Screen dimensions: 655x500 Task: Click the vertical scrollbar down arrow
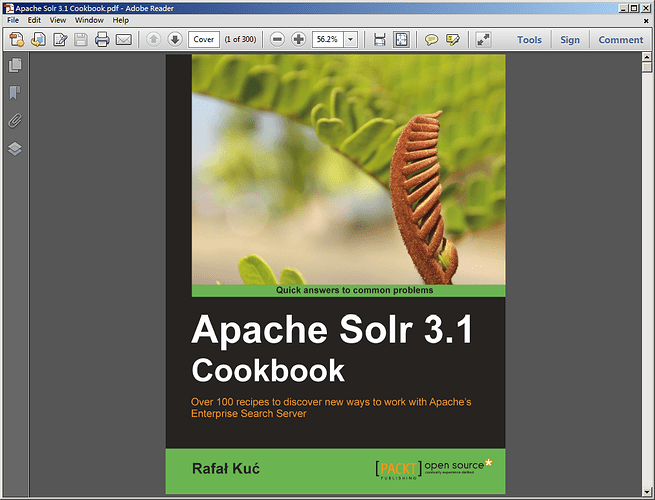tap(647, 492)
